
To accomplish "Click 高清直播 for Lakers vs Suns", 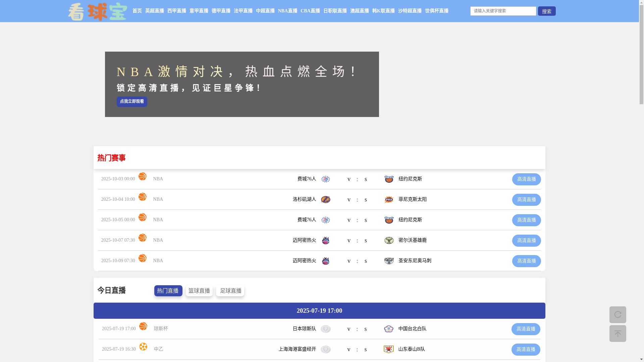I will (527, 200).
